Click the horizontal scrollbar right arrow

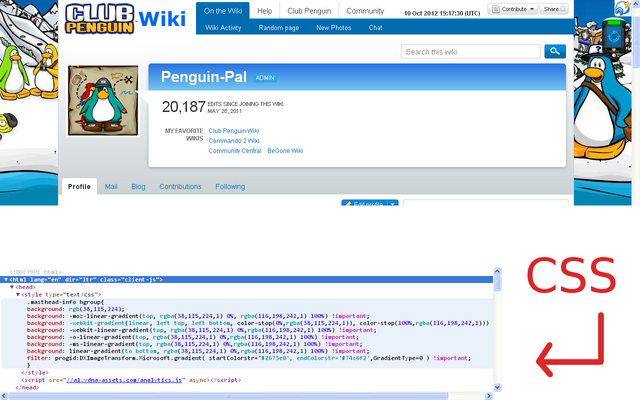point(489,396)
